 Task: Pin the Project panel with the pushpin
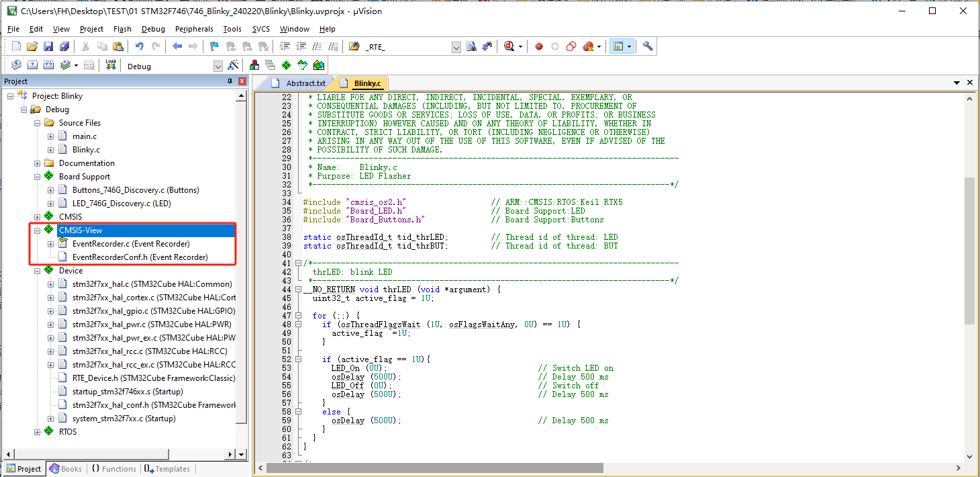230,81
